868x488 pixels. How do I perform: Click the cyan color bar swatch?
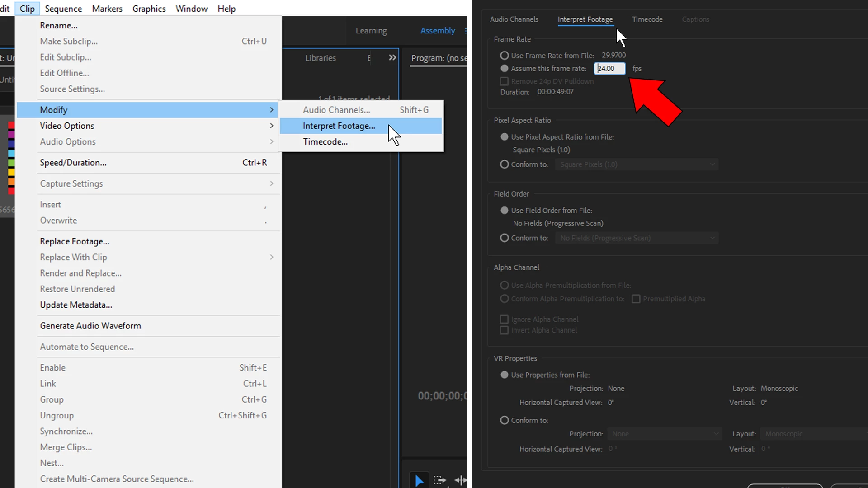[11, 154]
